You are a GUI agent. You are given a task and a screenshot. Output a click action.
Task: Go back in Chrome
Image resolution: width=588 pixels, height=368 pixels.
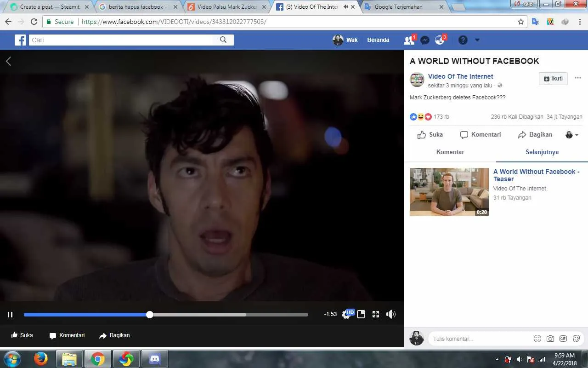coord(8,22)
